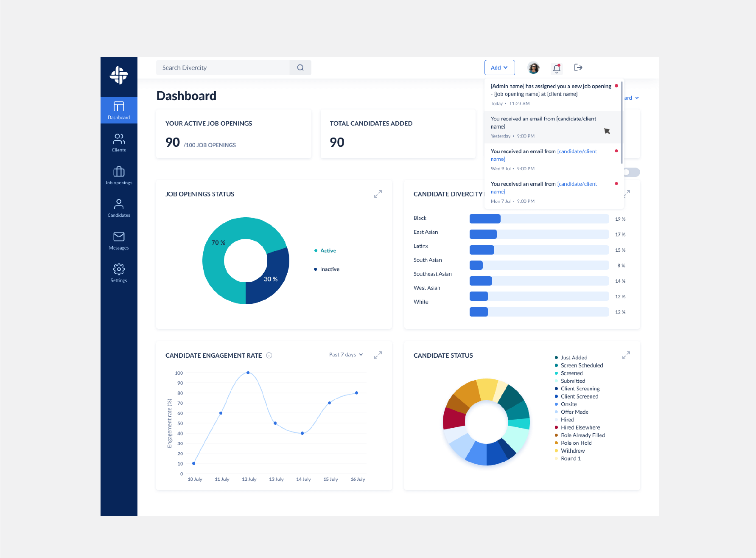
Task: Open the Wed 9 Jul email notification
Action: click(x=552, y=160)
